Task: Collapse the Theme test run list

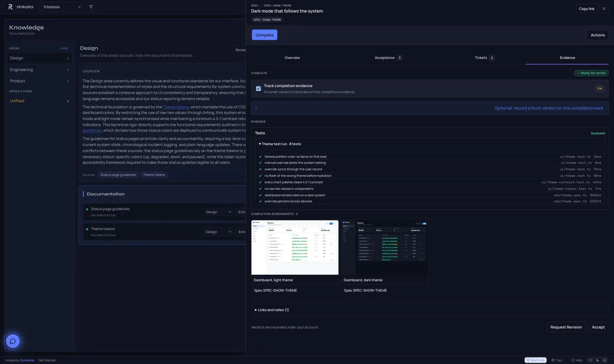Action: 280,144
